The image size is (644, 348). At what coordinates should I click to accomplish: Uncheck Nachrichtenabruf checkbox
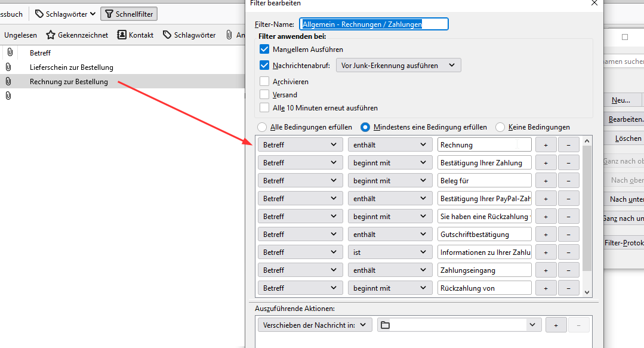tap(264, 65)
